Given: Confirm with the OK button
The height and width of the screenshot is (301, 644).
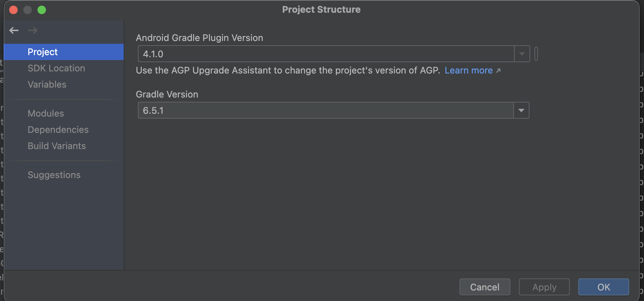Looking at the screenshot, I should pyautogui.click(x=603, y=287).
